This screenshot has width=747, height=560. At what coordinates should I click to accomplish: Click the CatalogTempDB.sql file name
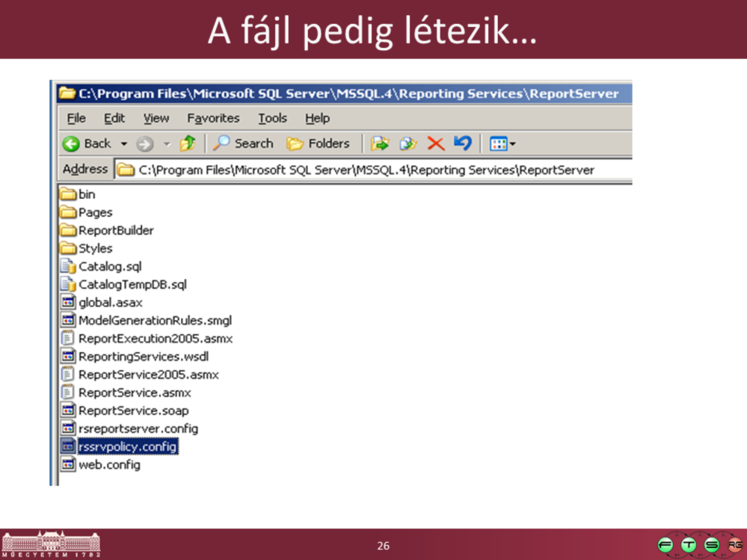(132, 285)
